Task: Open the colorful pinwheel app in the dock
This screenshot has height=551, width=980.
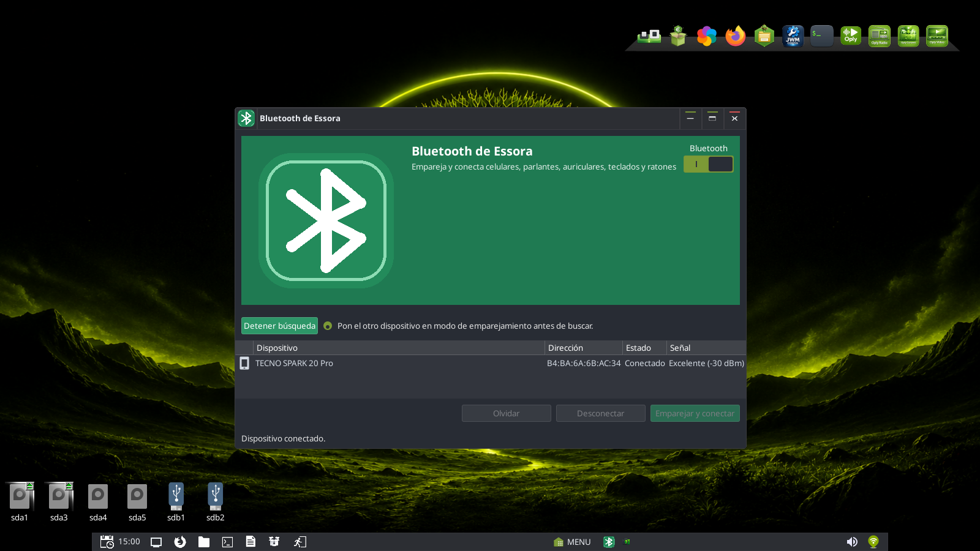Action: pos(707,36)
